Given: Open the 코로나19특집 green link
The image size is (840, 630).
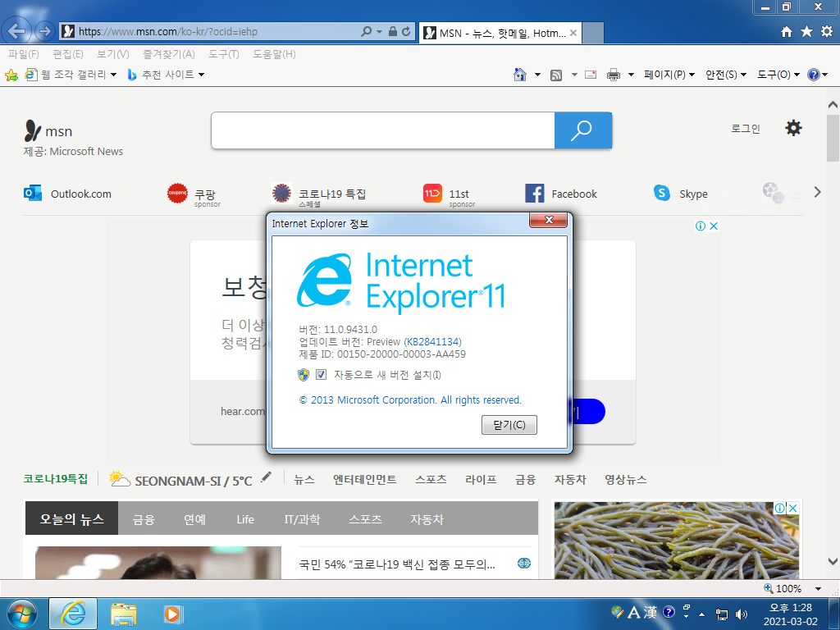Looking at the screenshot, I should 56,479.
